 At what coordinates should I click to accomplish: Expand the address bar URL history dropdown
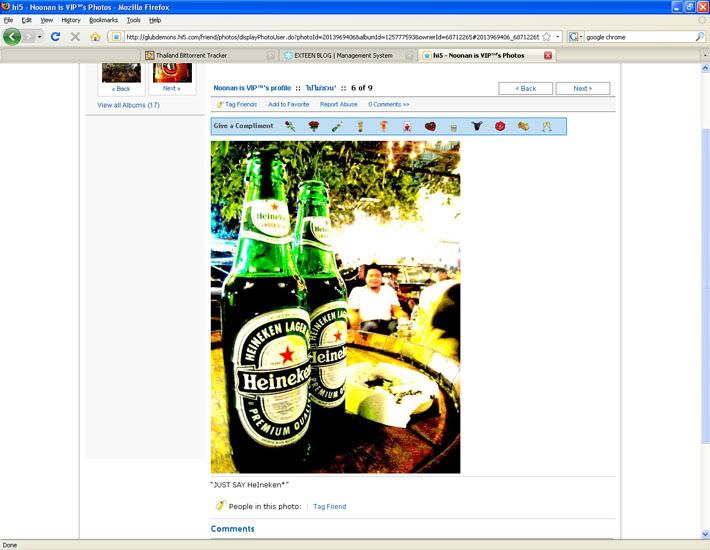point(557,37)
